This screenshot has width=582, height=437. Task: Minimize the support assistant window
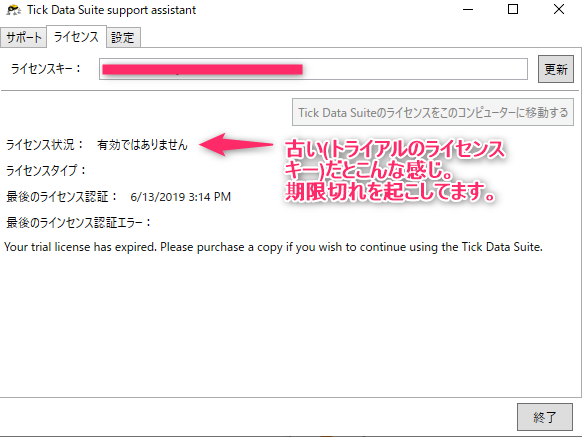(x=468, y=10)
